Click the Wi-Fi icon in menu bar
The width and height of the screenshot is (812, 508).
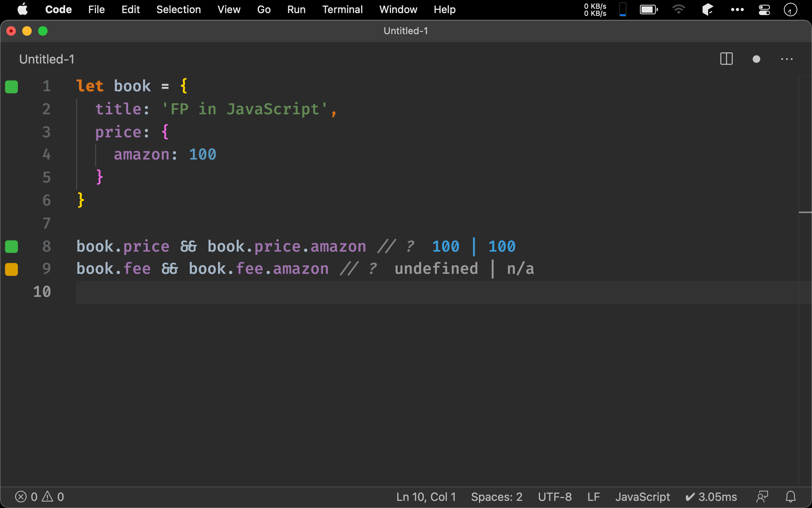[678, 10]
